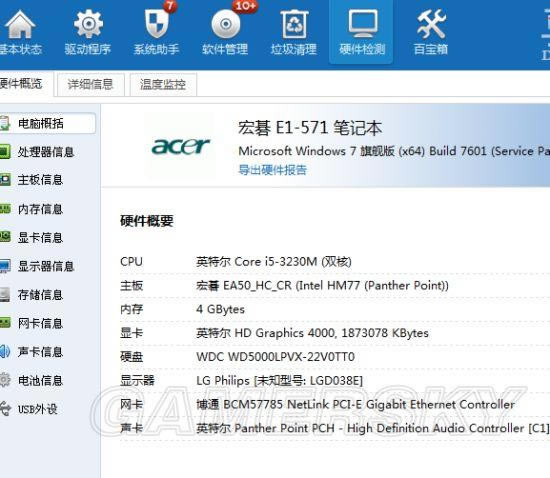Screen dimensions: 550x478
Task: Click the 网卡信息 network card icon
Action: tap(5, 323)
